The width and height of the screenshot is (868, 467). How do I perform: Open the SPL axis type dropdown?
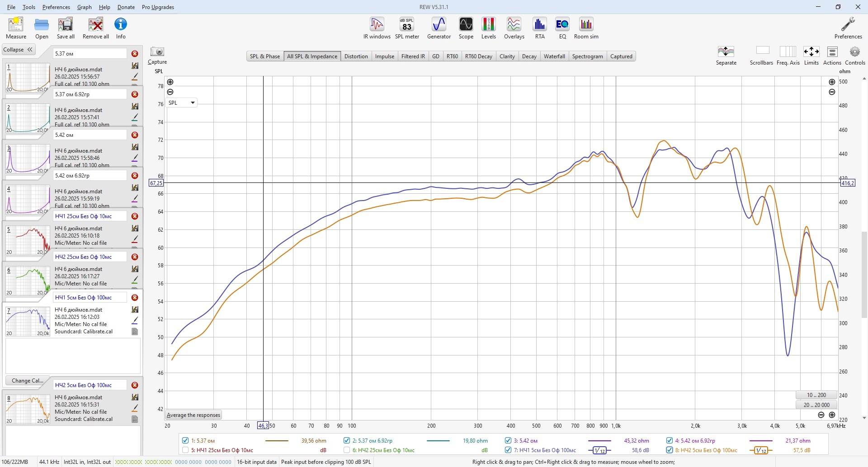point(182,103)
